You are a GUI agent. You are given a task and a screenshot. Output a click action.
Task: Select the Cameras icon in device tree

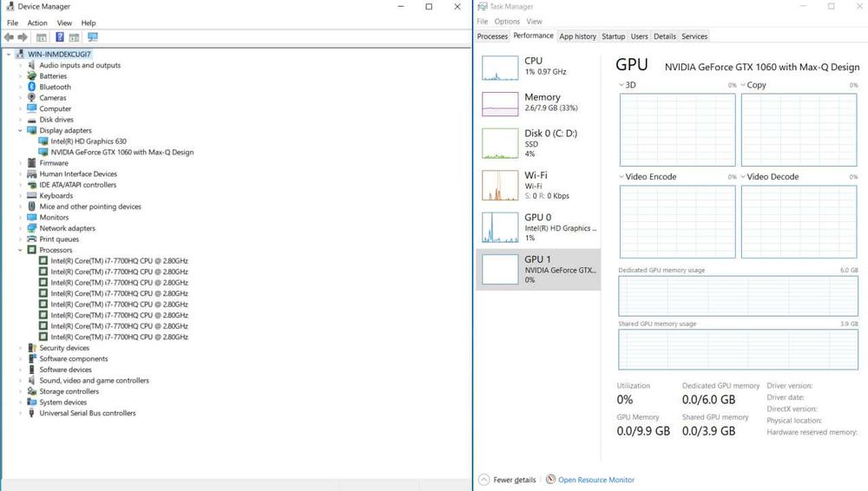pyautogui.click(x=31, y=97)
